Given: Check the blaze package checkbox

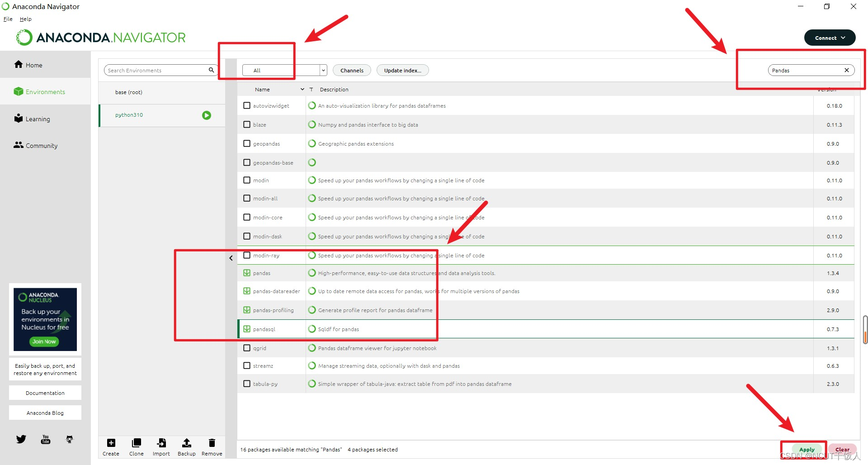Looking at the screenshot, I should pyautogui.click(x=247, y=124).
